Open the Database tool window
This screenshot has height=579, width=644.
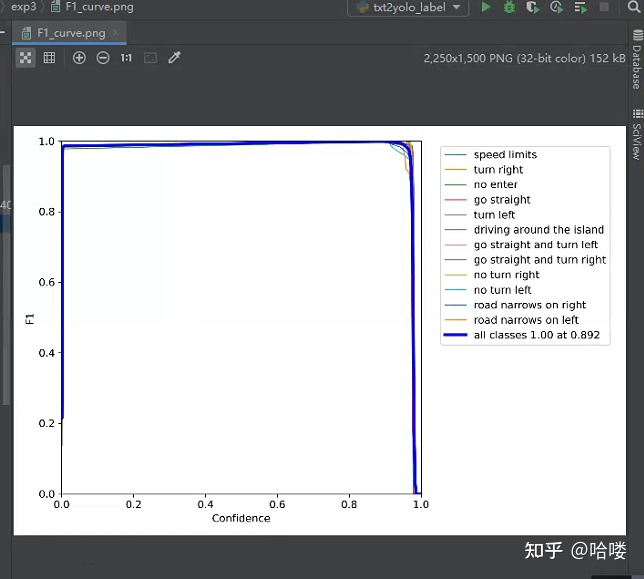(637, 60)
